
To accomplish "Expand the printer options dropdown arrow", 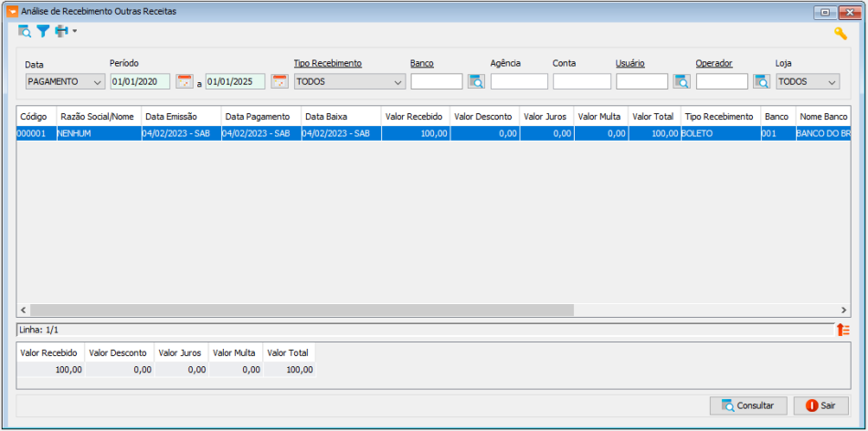I will click(75, 31).
